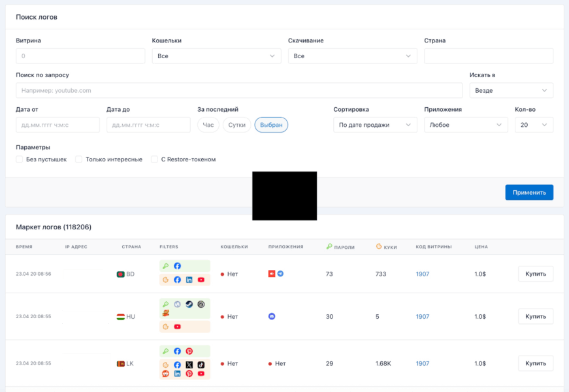Viewport: 569px width, 392px height.
Task: Enable the 'Без пустышек' checkbox
Action: 20,159
